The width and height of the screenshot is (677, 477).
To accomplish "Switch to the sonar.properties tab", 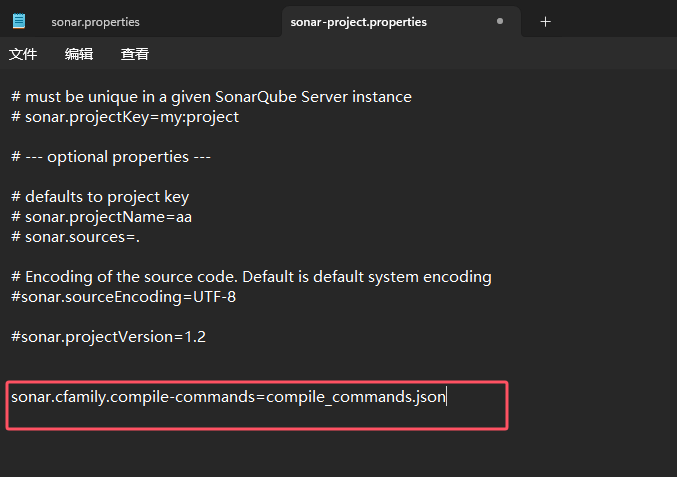I will point(95,22).
